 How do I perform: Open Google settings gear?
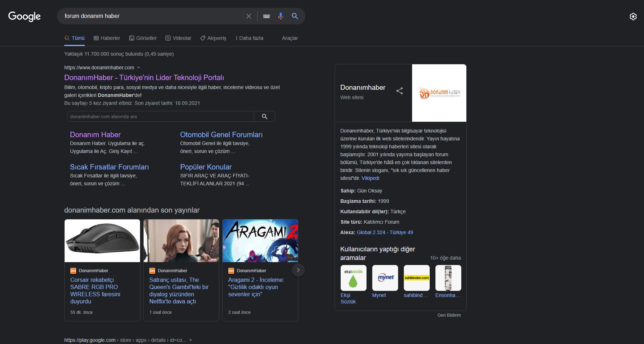[x=633, y=17]
